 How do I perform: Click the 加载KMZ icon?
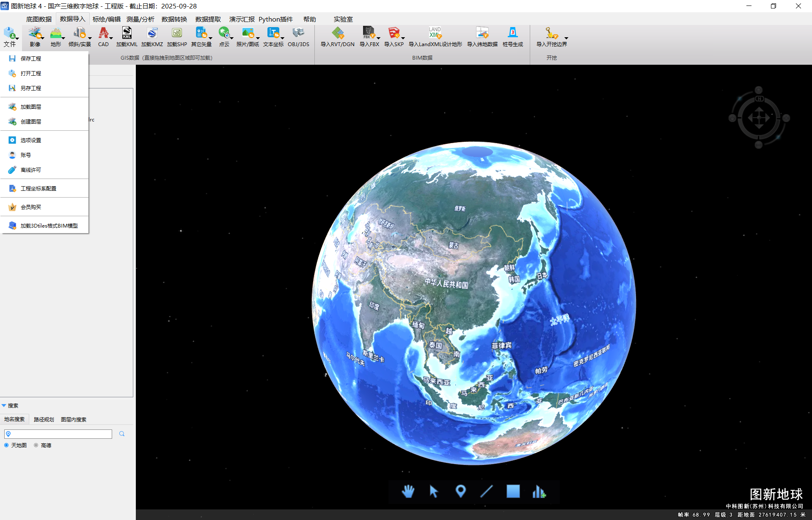point(152,33)
